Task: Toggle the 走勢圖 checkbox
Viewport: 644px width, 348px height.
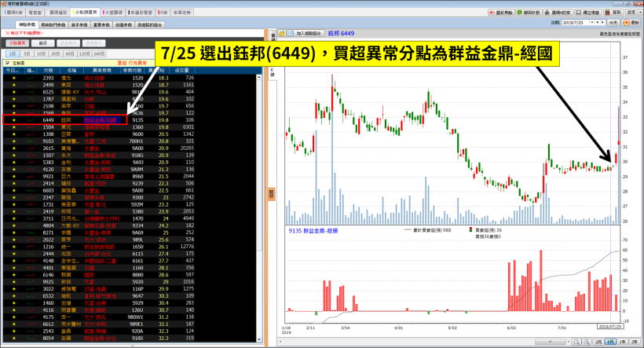Action: click(x=7, y=63)
